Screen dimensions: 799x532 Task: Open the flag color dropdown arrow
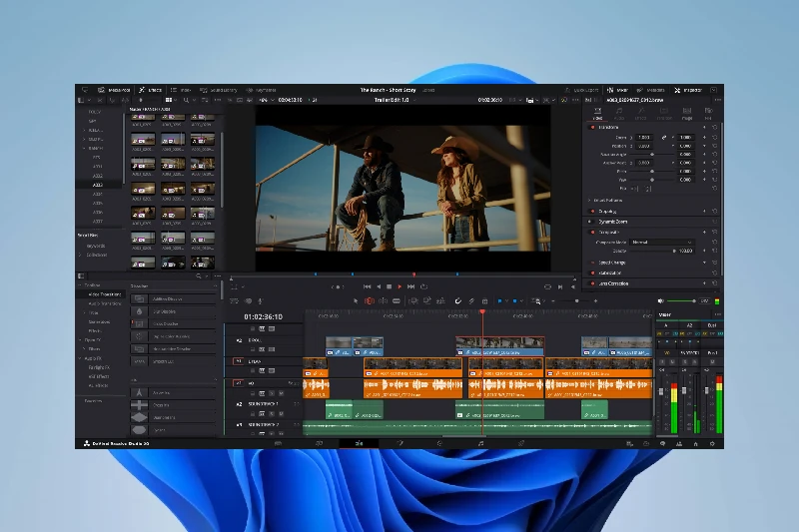(x=506, y=300)
